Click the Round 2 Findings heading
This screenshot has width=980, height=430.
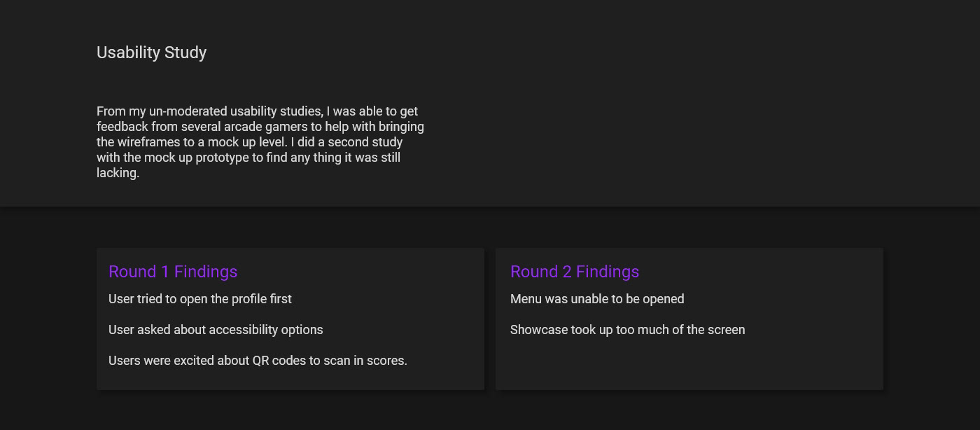point(574,272)
